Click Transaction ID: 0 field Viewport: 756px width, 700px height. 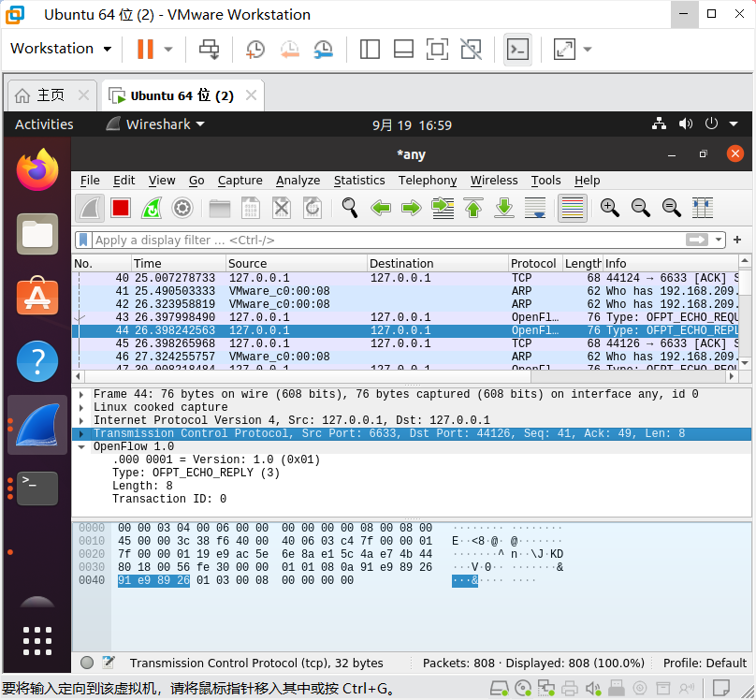[x=169, y=499]
